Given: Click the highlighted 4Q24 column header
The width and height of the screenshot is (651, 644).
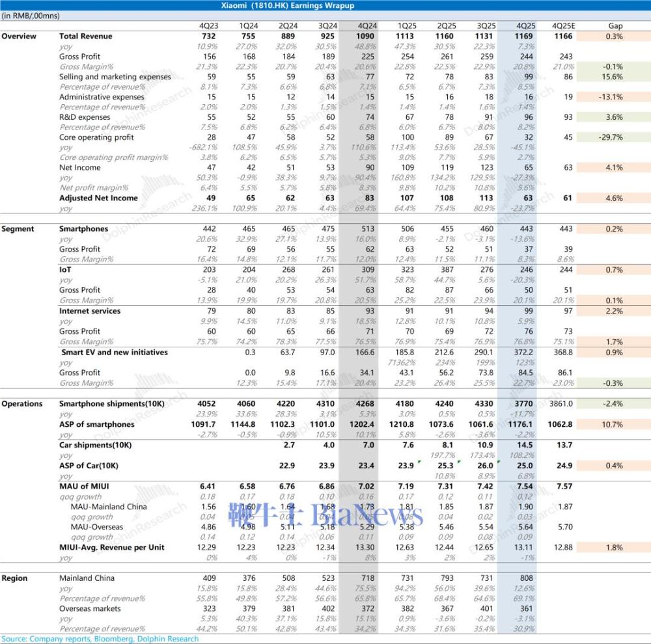Looking at the screenshot, I should click(366, 26).
